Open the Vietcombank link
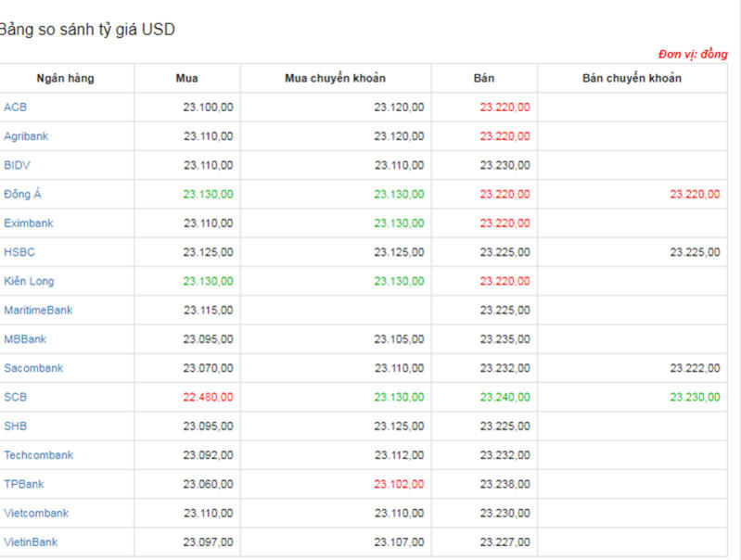This screenshot has width=741, height=560. 36,513
